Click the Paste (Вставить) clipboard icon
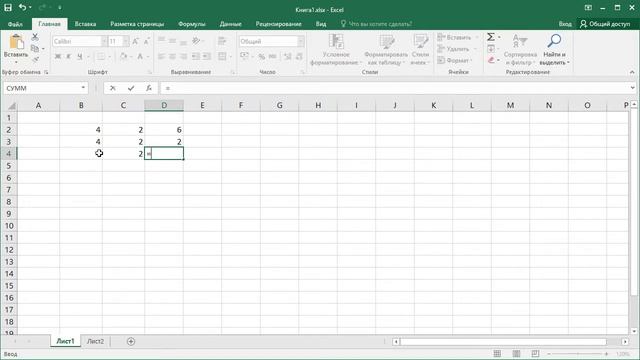The height and width of the screenshot is (360, 640). click(x=16, y=42)
